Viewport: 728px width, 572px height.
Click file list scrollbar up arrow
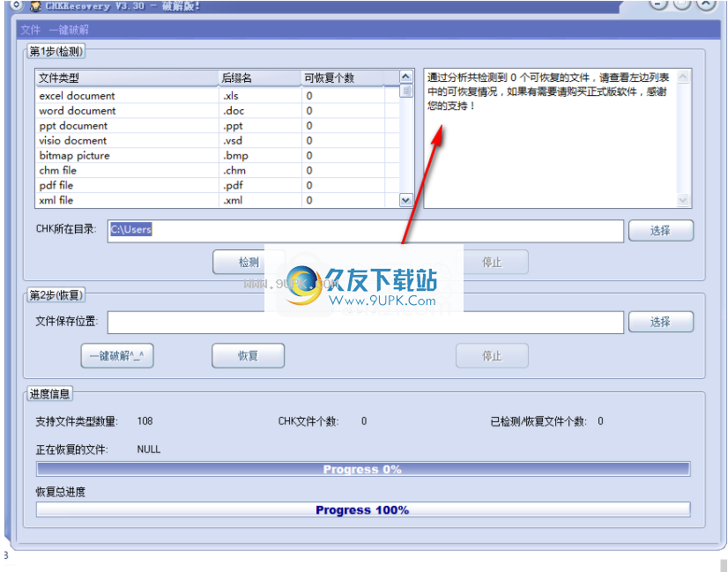coord(405,77)
